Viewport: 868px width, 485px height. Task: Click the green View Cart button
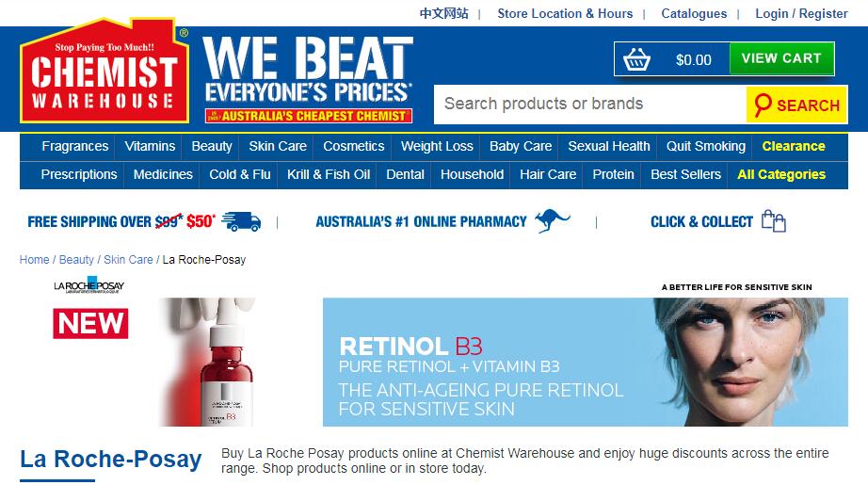pos(781,58)
